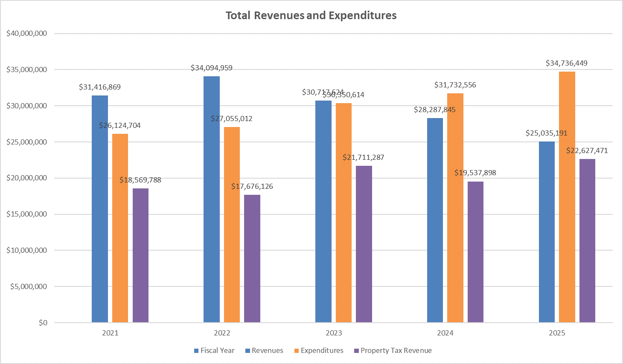Screen dimensions: 623x364
Task: Select the 2023 orange Expenditures bar
Action: coord(344,213)
